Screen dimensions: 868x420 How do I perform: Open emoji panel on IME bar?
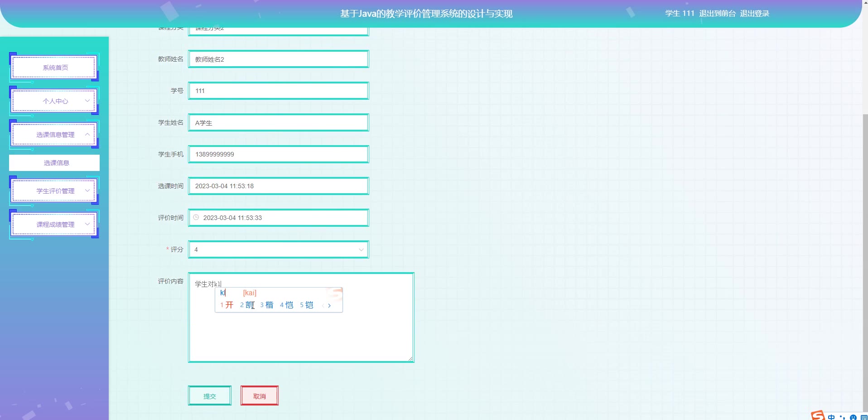tap(853, 417)
